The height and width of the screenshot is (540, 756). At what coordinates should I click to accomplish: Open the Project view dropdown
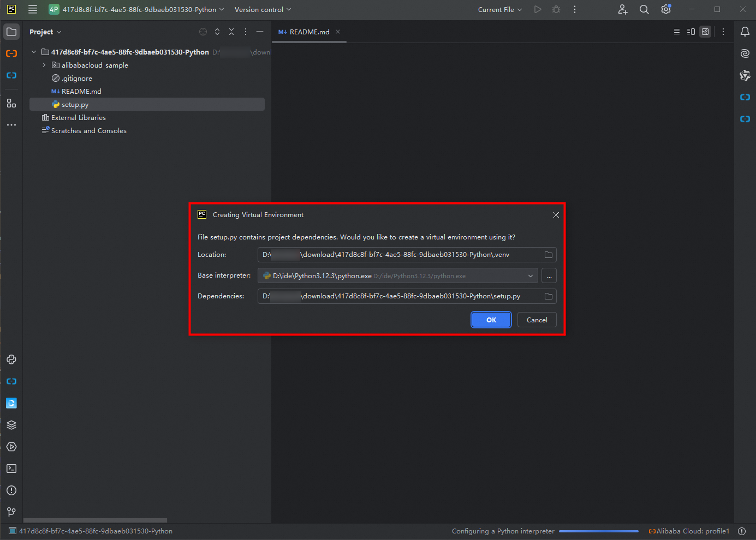click(45, 32)
